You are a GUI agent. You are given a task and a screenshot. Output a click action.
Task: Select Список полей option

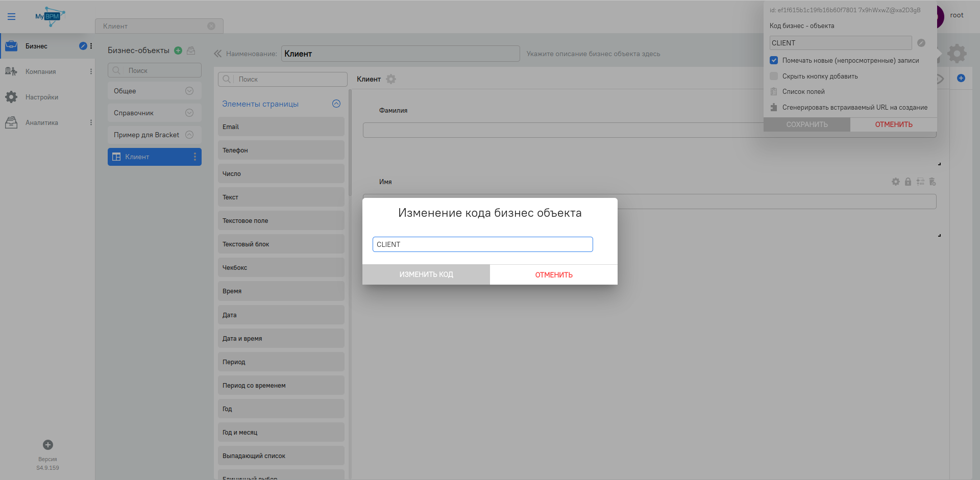[803, 92]
